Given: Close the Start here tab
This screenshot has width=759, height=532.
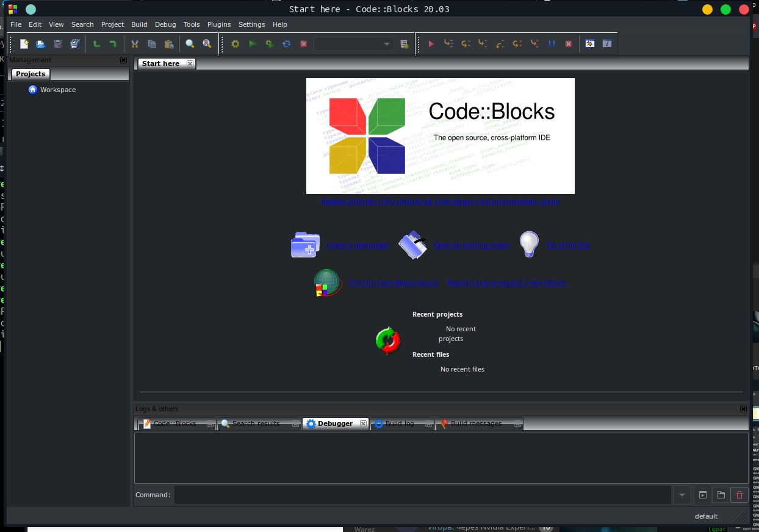Looking at the screenshot, I should click(190, 63).
